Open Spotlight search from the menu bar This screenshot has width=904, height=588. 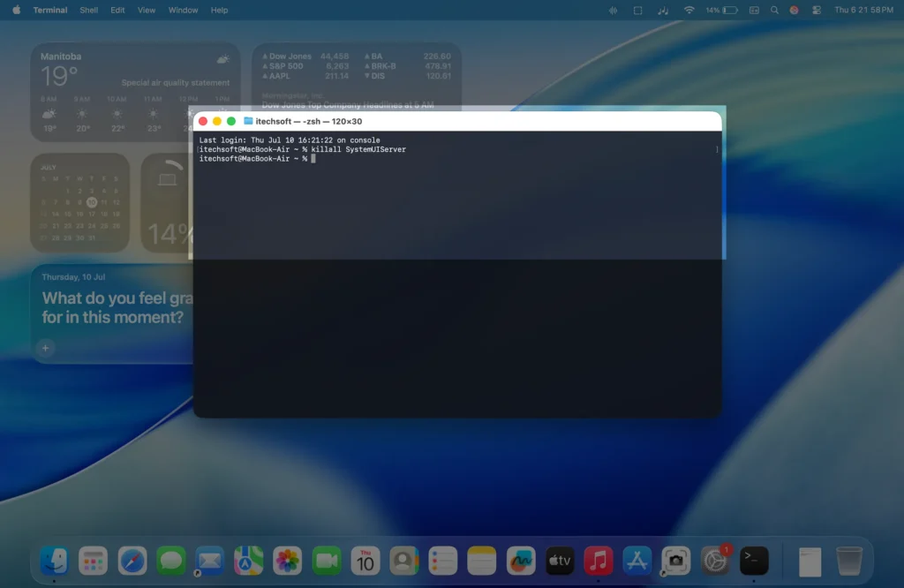tap(775, 10)
